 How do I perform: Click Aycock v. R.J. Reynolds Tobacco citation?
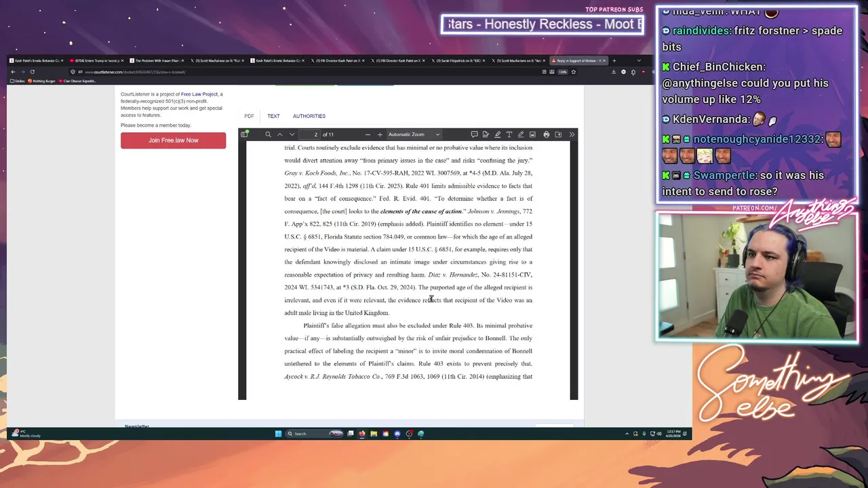tap(333, 377)
